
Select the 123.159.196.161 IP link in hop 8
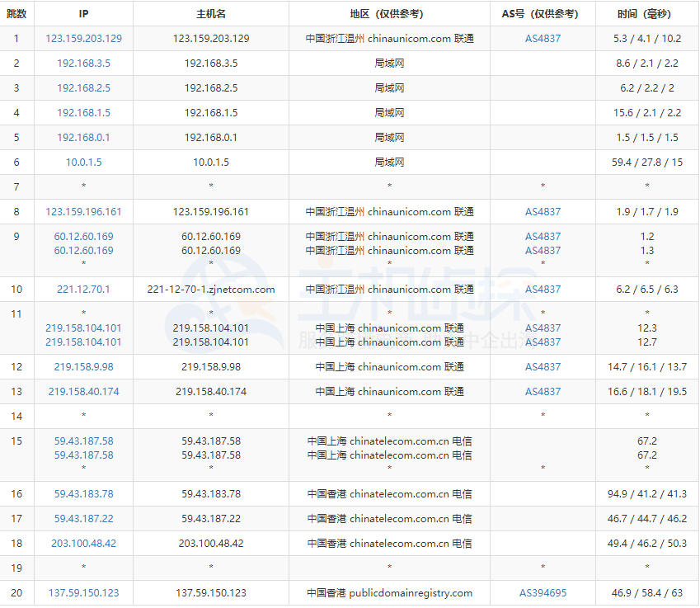[83, 211]
